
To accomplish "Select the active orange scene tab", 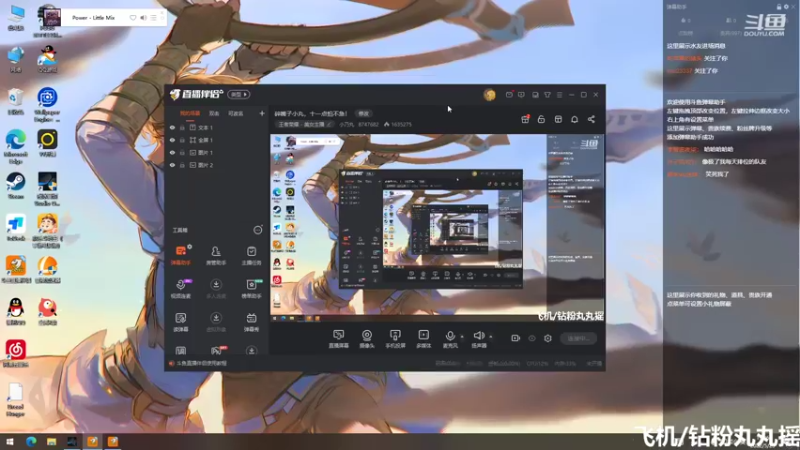I will pos(190,113).
